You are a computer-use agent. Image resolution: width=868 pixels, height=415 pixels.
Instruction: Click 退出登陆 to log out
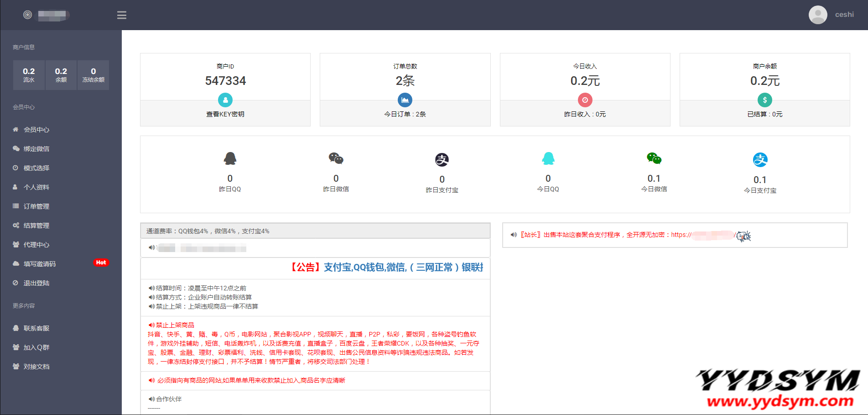(36, 283)
